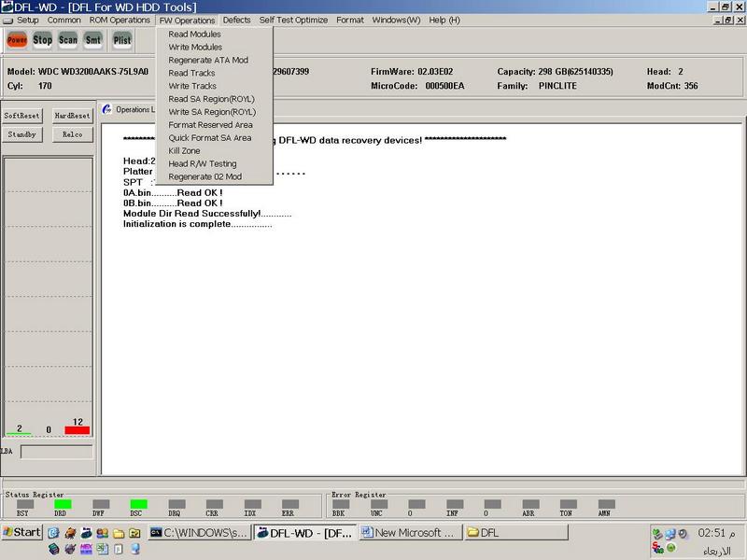Viewport: 747px width, 560px height.
Task: Click the ABR error register indicator
Action: click(x=530, y=504)
